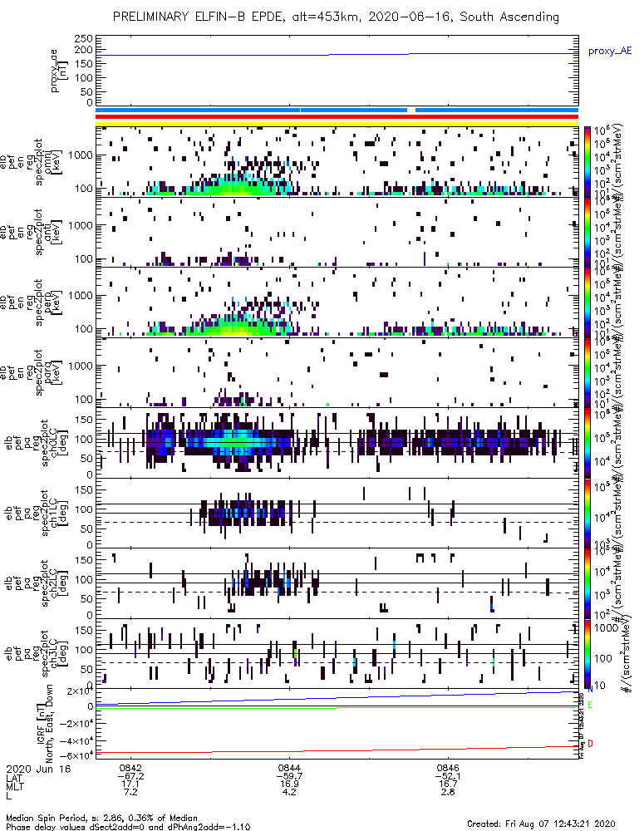644x831 pixels.
Task: Click the MLT row label
Action: point(14,784)
